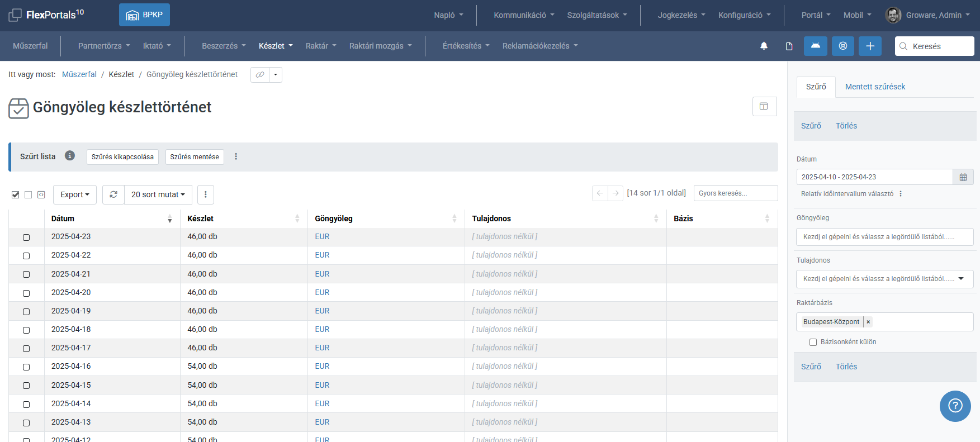Check the row for 2025-04-23
This screenshot has height=442, width=980.
[26, 237]
